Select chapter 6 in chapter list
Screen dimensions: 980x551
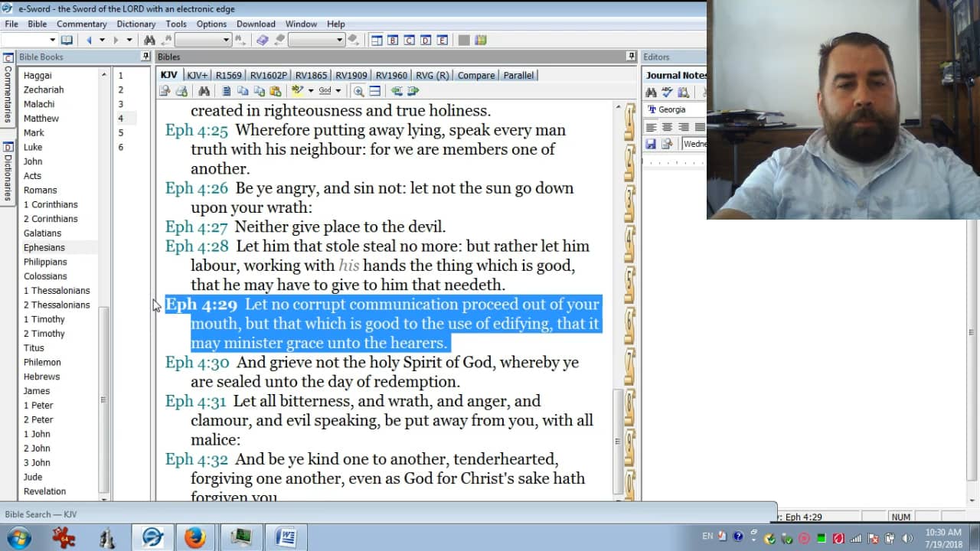click(x=121, y=147)
